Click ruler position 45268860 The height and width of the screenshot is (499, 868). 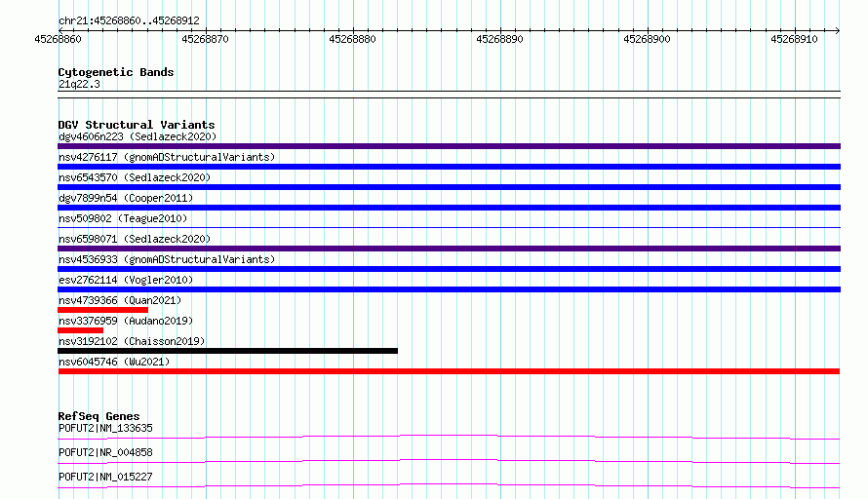tap(59, 39)
